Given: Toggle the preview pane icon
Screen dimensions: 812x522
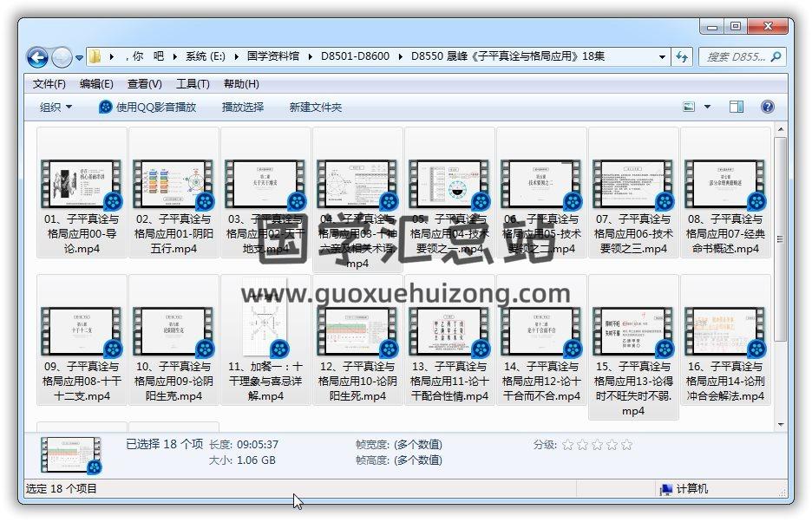Looking at the screenshot, I should pyautogui.click(x=737, y=107).
